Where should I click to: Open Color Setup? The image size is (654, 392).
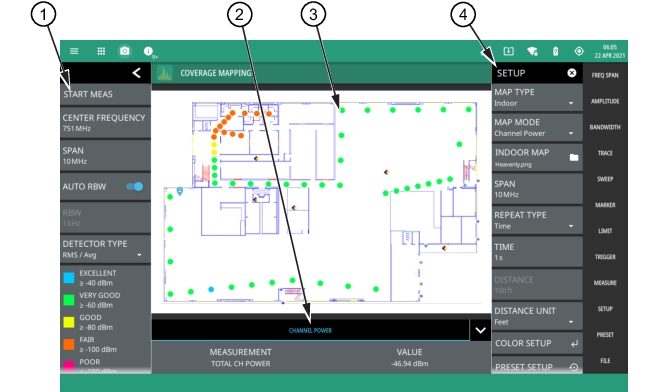tap(537, 343)
